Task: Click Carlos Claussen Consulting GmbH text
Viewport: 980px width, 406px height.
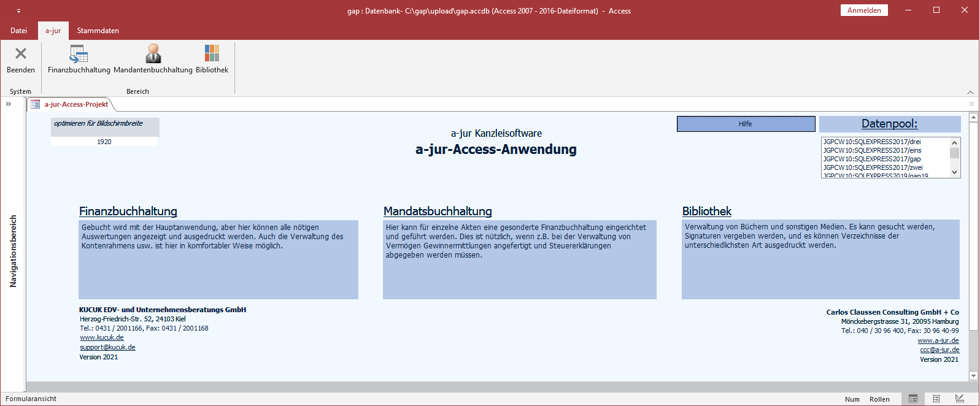Action: point(892,312)
